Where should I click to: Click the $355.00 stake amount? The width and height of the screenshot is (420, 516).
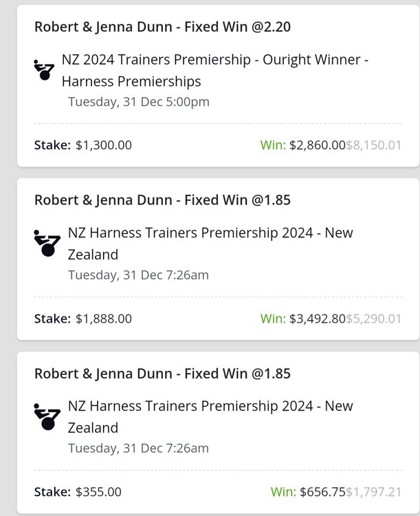[x=98, y=492]
